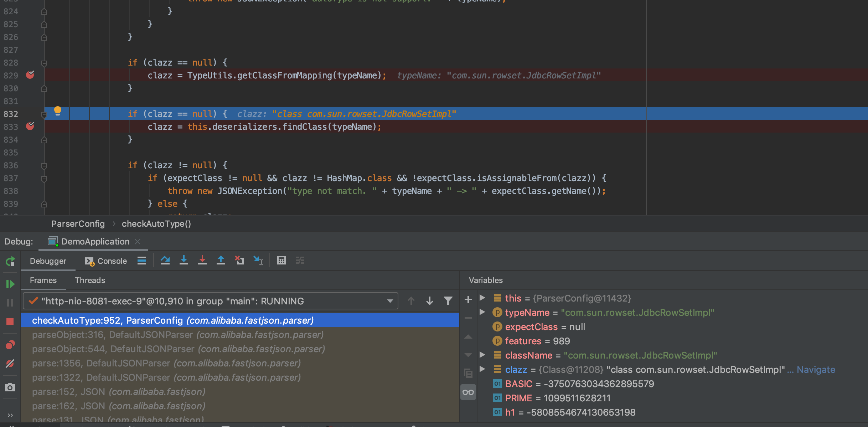This screenshot has width=868, height=427.
Task: Click Navigate link for clazz
Action: pyautogui.click(x=816, y=370)
